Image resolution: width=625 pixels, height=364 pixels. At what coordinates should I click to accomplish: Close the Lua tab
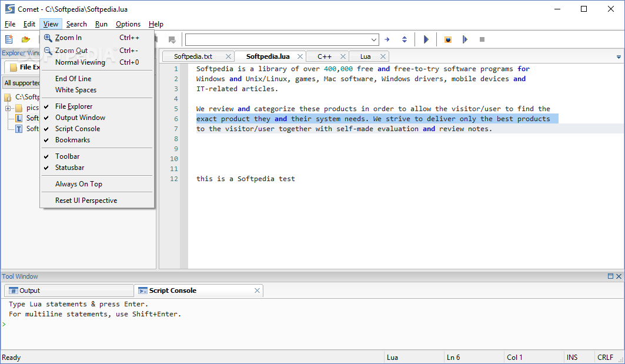coord(383,56)
